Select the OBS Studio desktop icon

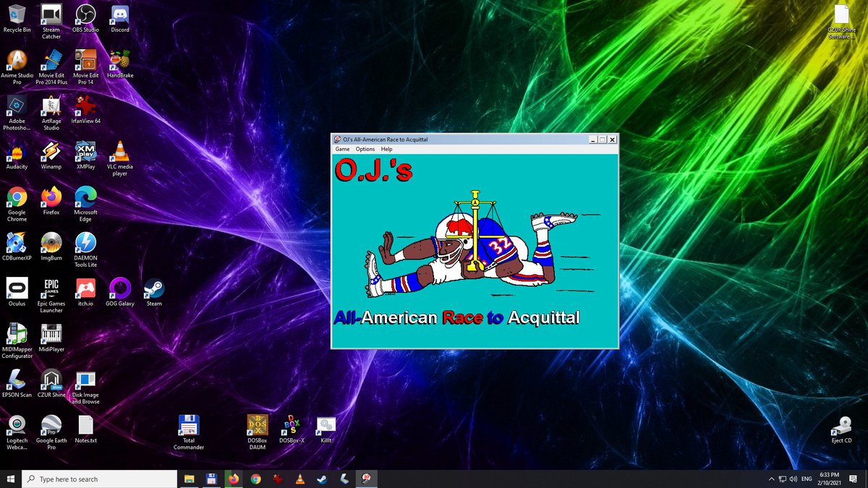point(85,19)
